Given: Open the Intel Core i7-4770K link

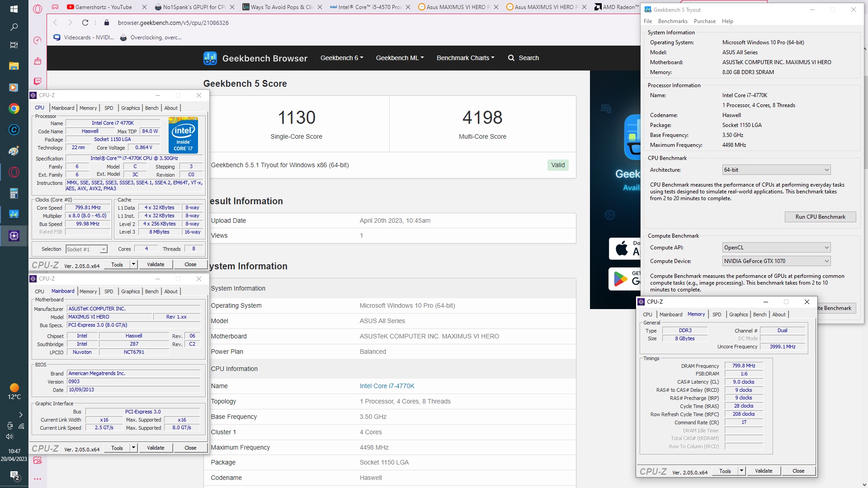Looking at the screenshot, I should point(387,386).
